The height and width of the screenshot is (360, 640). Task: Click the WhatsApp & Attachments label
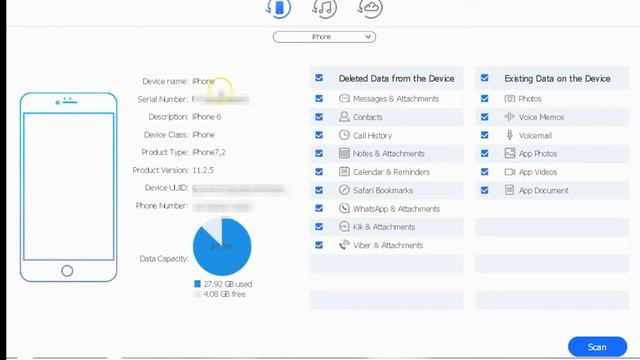[396, 209]
